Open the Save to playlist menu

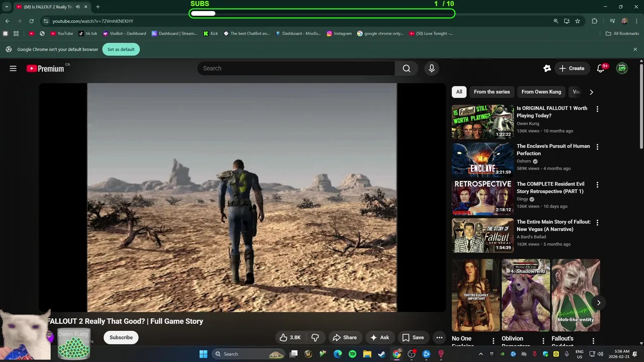tap(413, 337)
